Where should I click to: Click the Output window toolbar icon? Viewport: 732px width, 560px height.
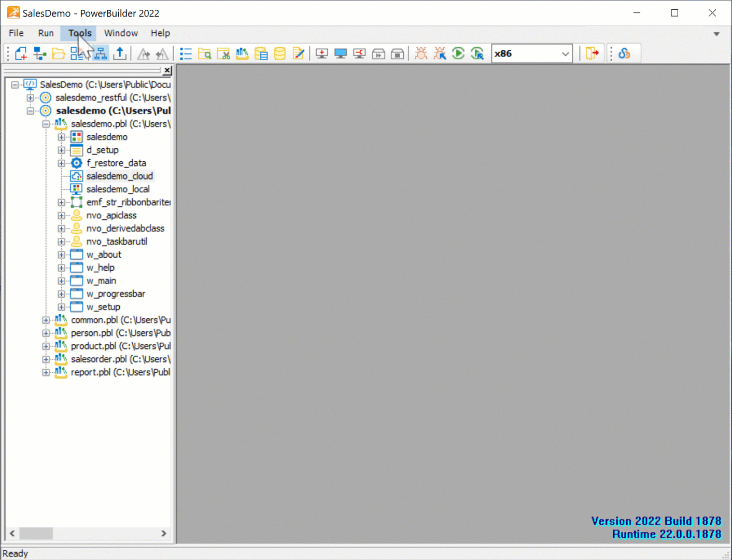[x=120, y=53]
